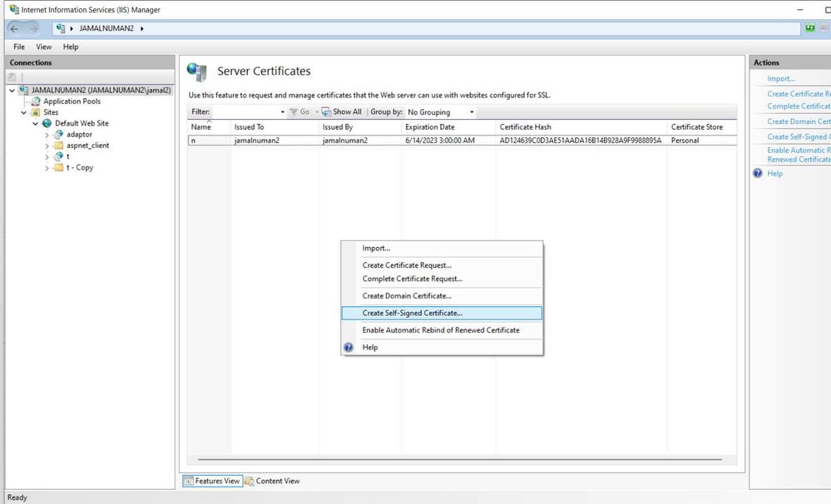The image size is (831, 504).
Task: Click the Go filter funnel icon
Action: click(293, 111)
